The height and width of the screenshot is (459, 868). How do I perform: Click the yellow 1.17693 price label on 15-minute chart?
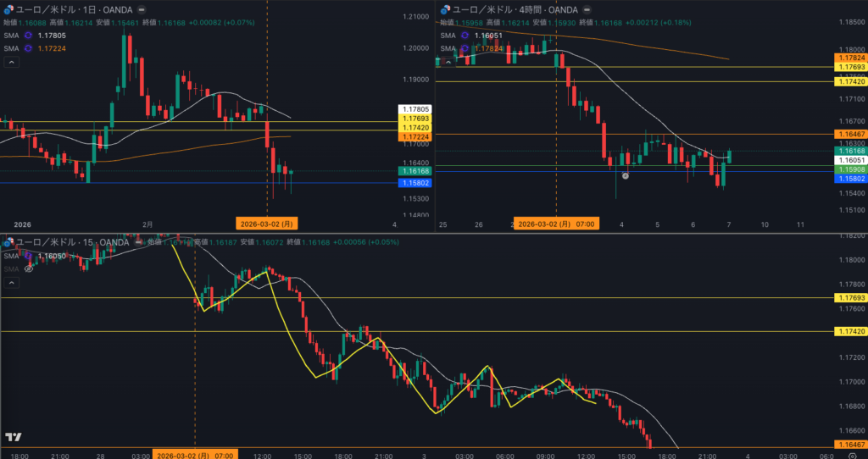(x=850, y=298)
